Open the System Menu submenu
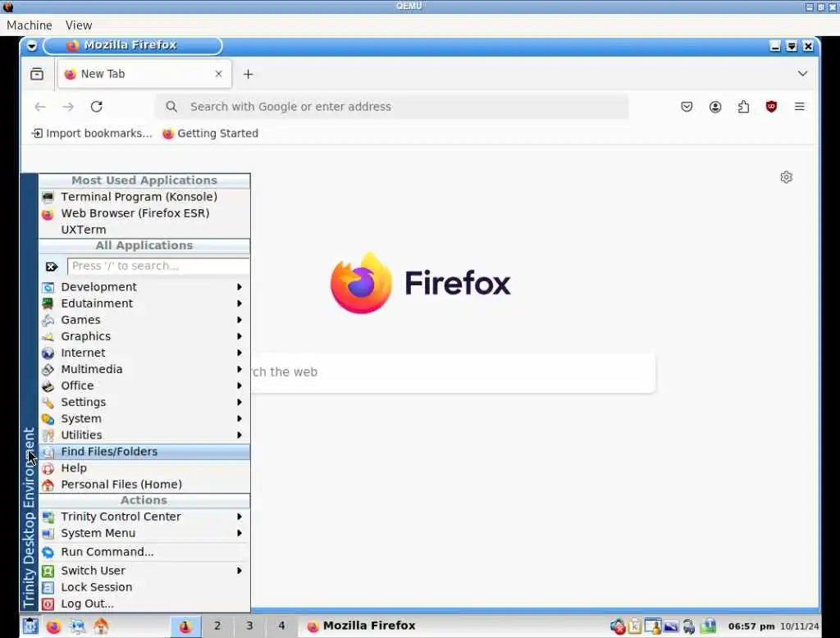 pos(144,533)
